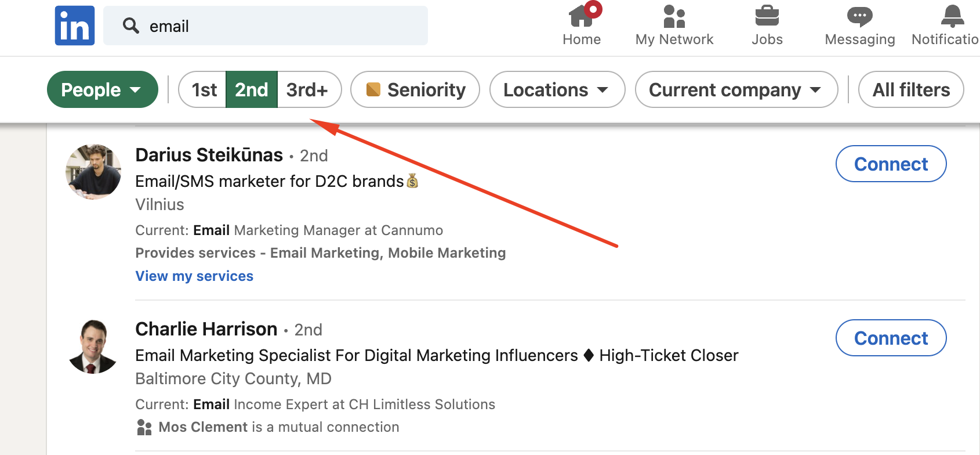This screenshot has height=455, width=980.
Task: Open the People filter dropdown
Action: pos(102,89)
